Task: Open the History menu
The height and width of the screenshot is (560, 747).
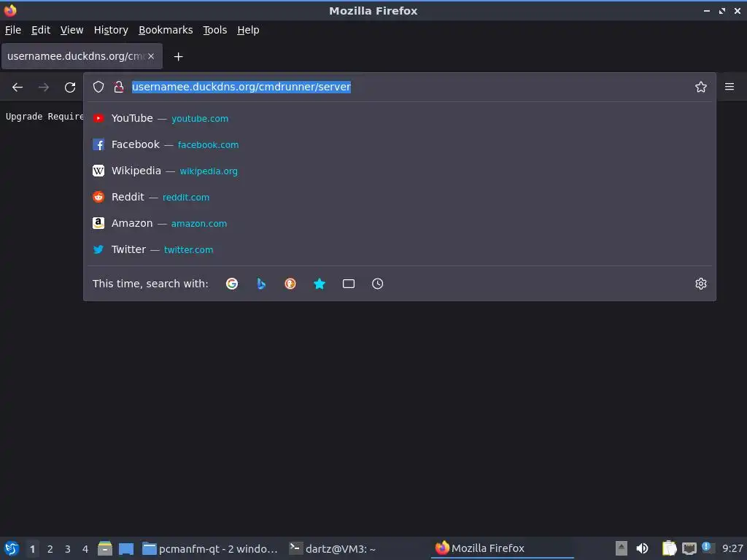Action: coord(111,30)
